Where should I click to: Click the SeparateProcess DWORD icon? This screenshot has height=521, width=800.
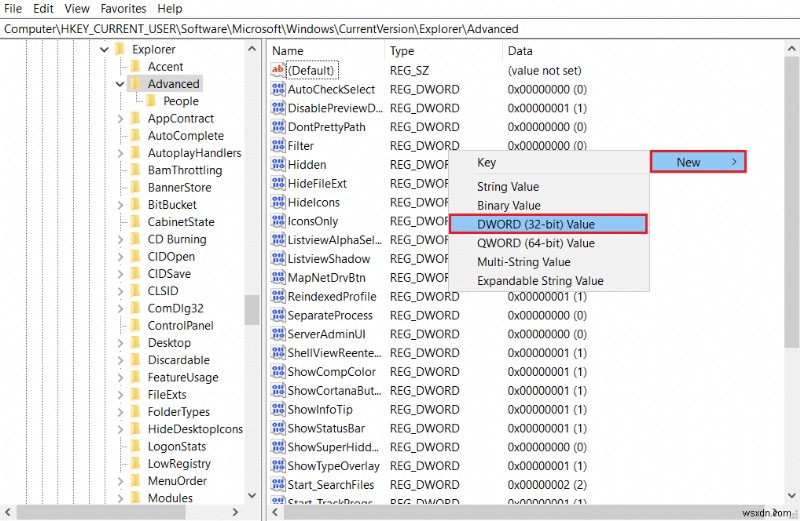tap(278, 315)
